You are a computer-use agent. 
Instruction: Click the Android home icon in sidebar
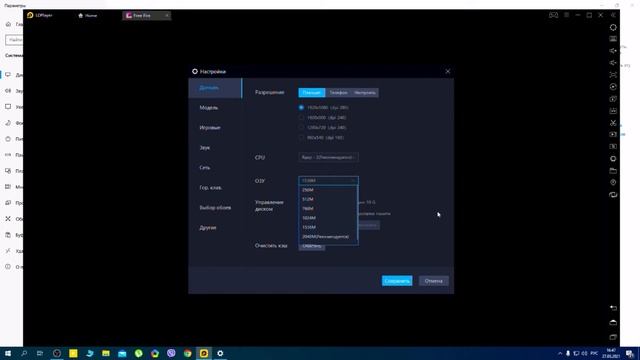pyautogui.click(x=613, y=322)
